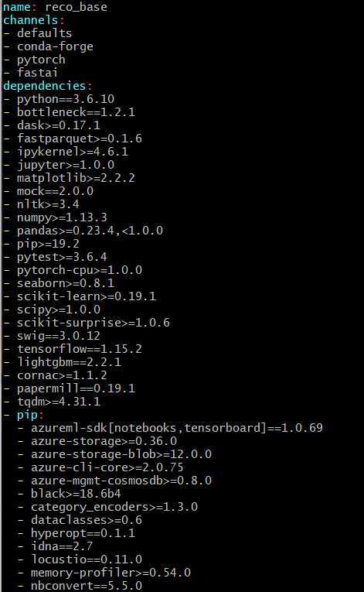
Task: Click the scikit-surprise>=1.0.6 line
Action: tap(87, 323)
